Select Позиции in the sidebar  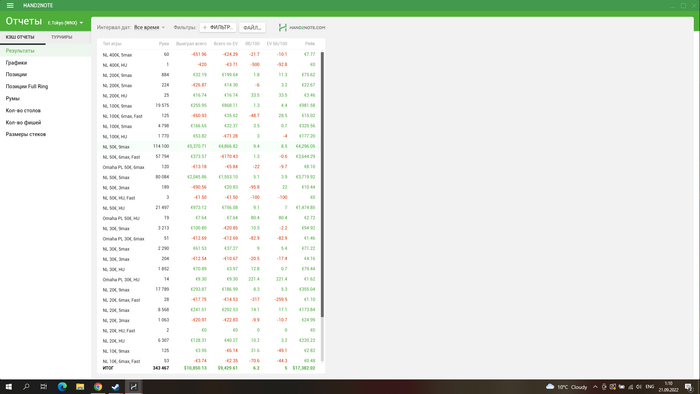pyautogui.click(x=46, y=75)
